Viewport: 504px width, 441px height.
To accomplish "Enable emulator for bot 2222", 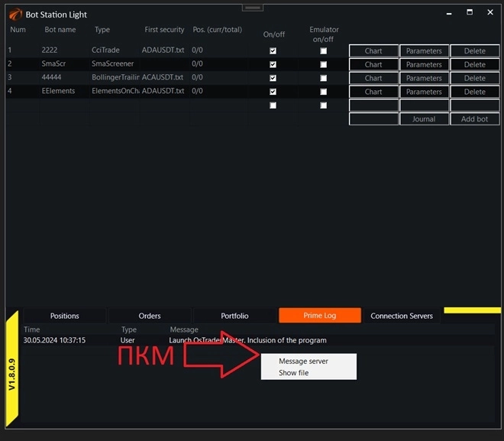I will (x=323, y=50).
